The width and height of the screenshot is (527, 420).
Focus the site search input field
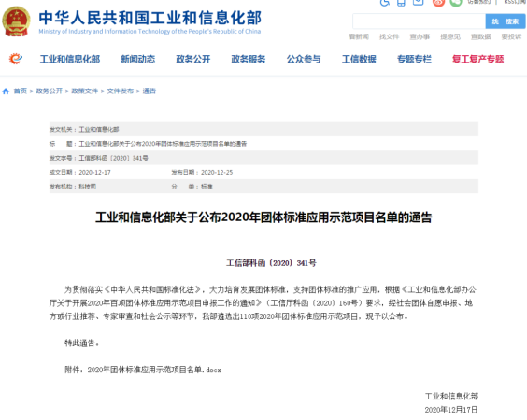(x=420, y=21)
